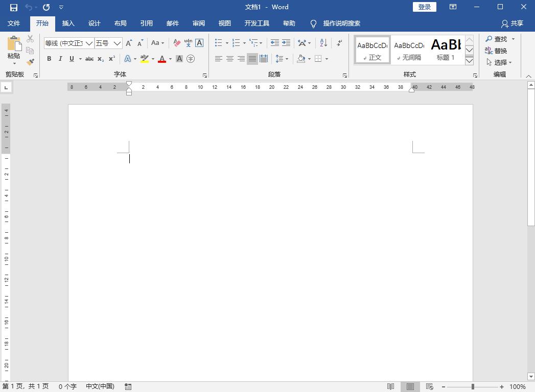The width and height of the screenshot is (535, 392).
Task: Click the Sort (A-Z) icon
Action: [323, 43]
